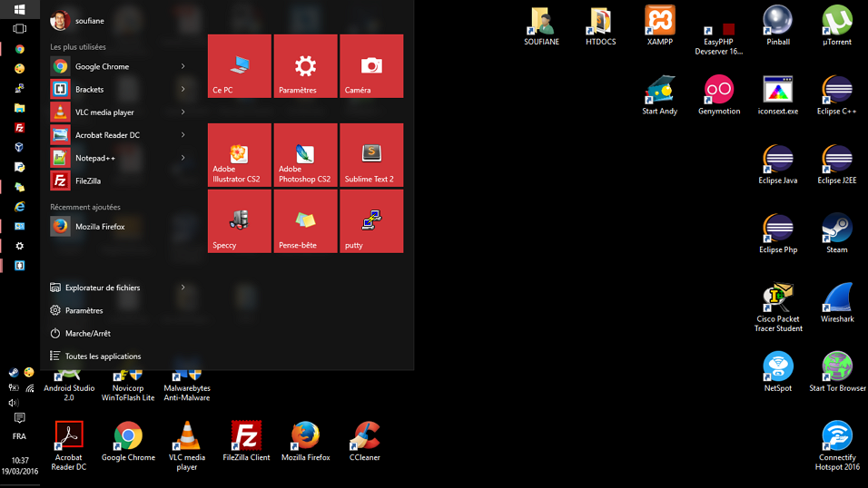This screenshot has height=488, width=868.
Task: Expand Brackets jump list arrow
Action: (182, 89)
